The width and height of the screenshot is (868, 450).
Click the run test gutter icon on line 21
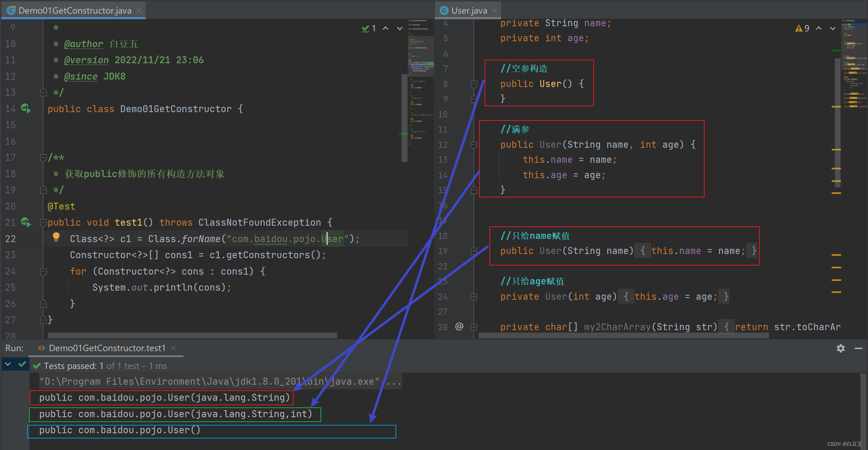click(26, 222)
